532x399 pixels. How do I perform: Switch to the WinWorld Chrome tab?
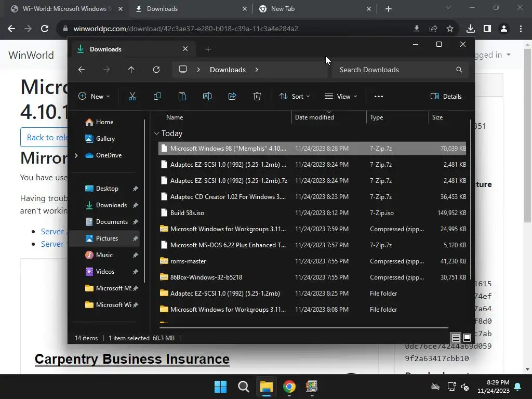(67, 9)
